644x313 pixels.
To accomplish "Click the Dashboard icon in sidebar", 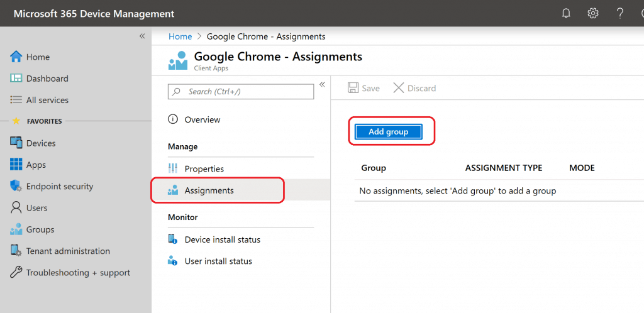I will (16, 79).
